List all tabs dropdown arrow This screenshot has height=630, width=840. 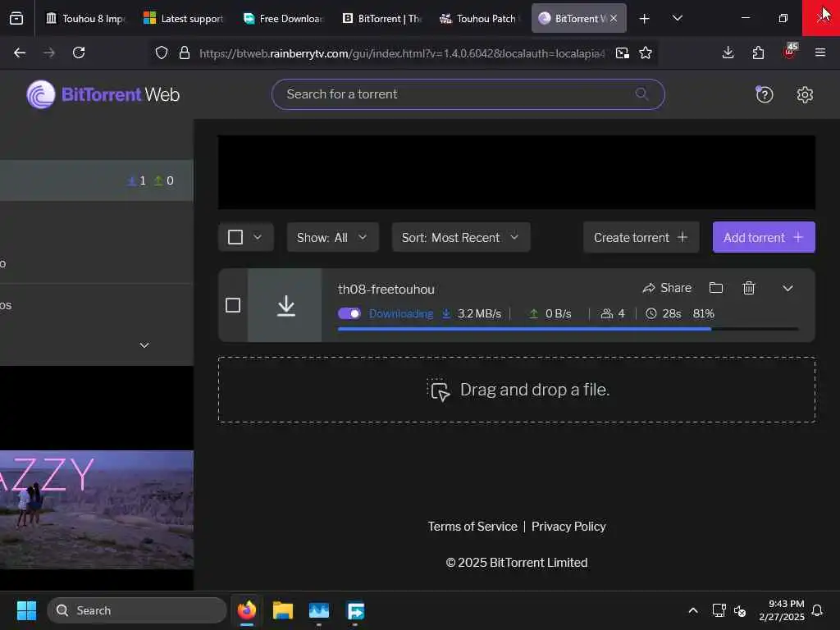[677, 18]
